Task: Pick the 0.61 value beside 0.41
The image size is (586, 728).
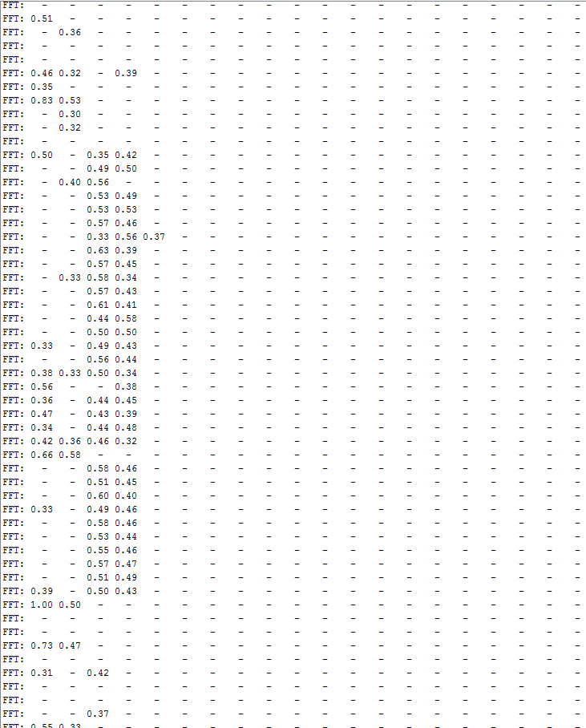Action: pos(98,305)
